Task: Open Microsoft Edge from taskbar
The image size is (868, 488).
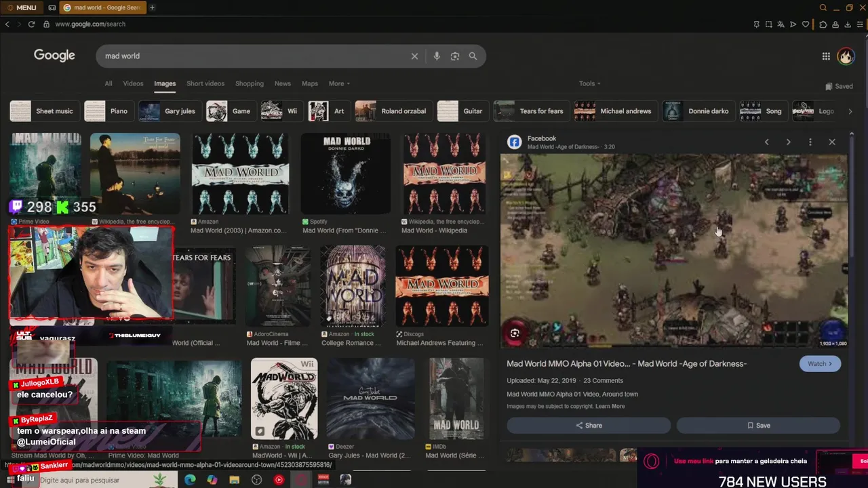Action: (x=190, y=480)
